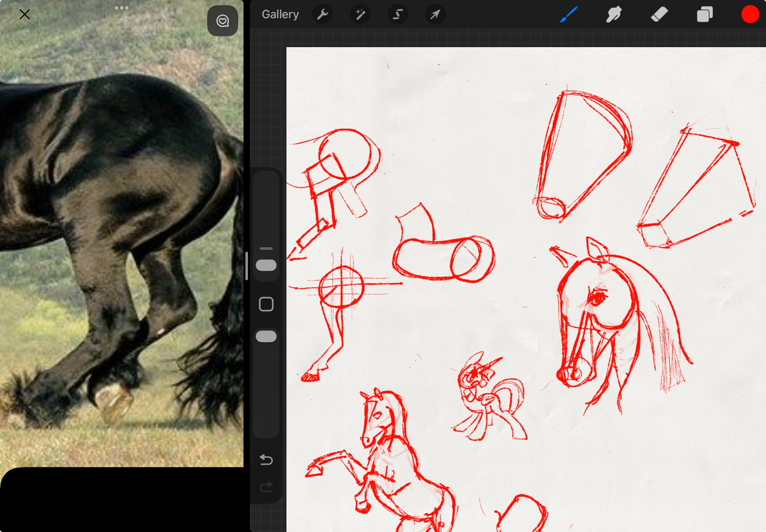Click the brush size slider handle
This screenshot has width=766, height=532.
266,265
